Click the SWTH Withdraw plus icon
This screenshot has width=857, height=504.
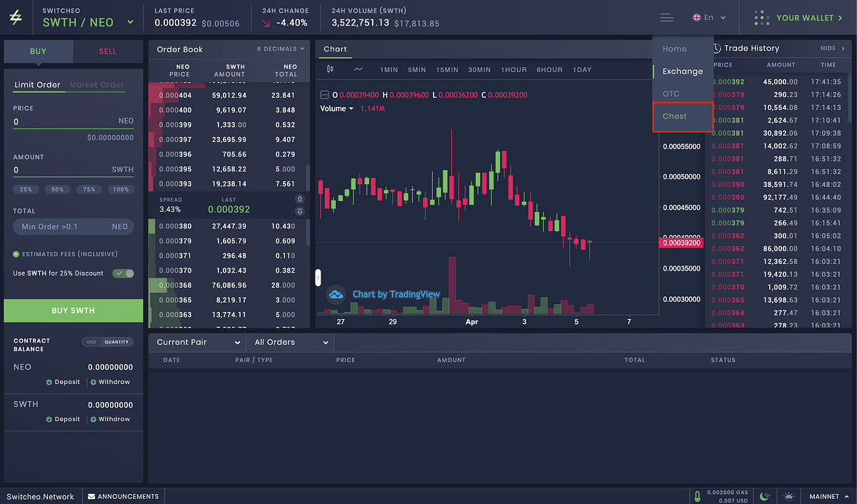94,419
